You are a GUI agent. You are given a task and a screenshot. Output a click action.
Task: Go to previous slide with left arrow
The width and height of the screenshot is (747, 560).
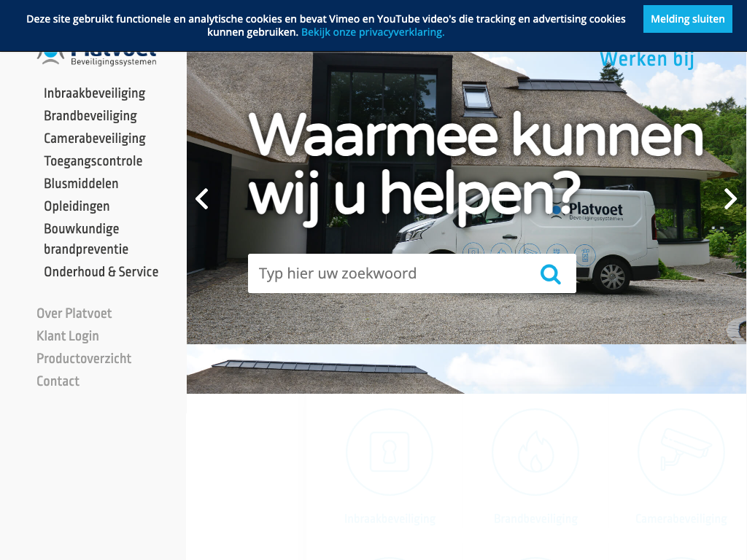[202, 198]
